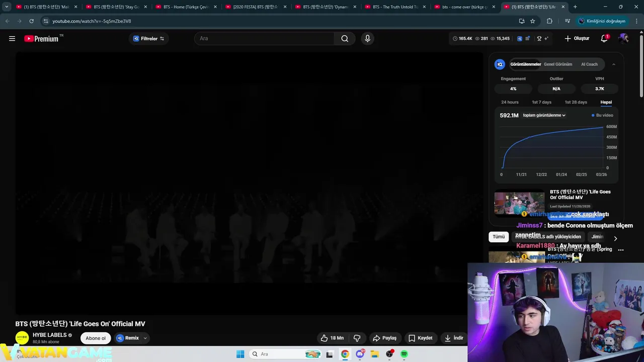This screenshot has width=644, height=362.
Task: Click the sparkle AI icon in header
Action: 546,39
